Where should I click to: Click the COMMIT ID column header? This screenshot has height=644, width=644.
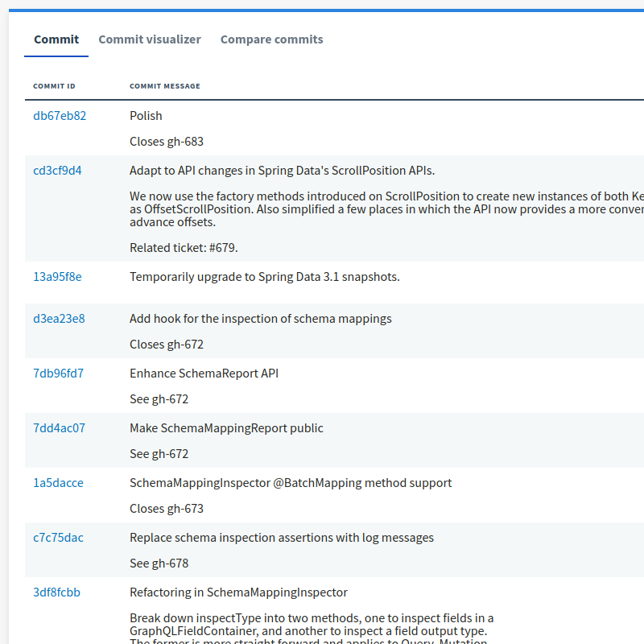point(54,86)
